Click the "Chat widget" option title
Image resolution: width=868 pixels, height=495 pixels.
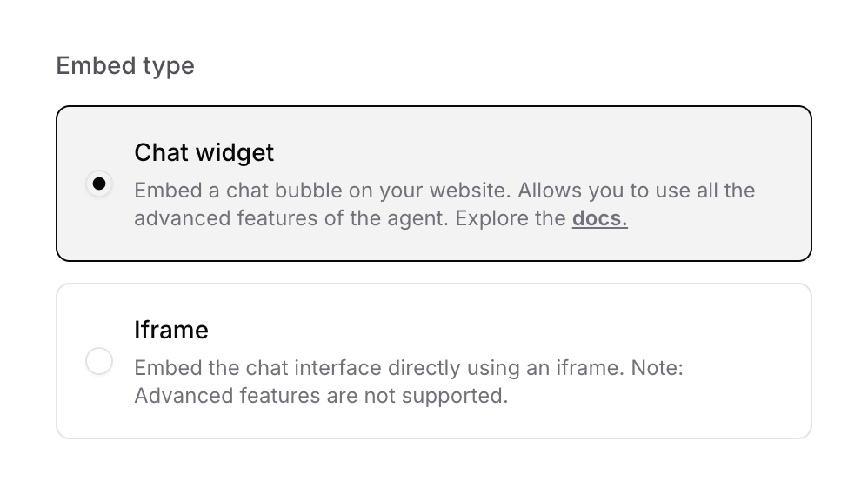click(204, 153)
